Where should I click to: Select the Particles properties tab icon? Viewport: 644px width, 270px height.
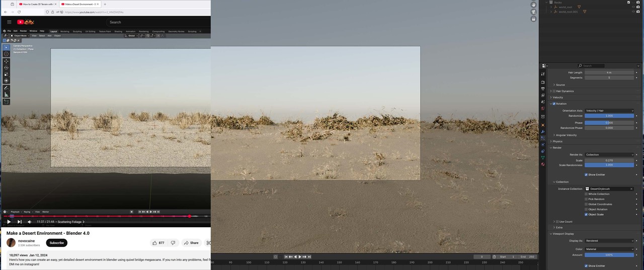(x=543, y=139)
